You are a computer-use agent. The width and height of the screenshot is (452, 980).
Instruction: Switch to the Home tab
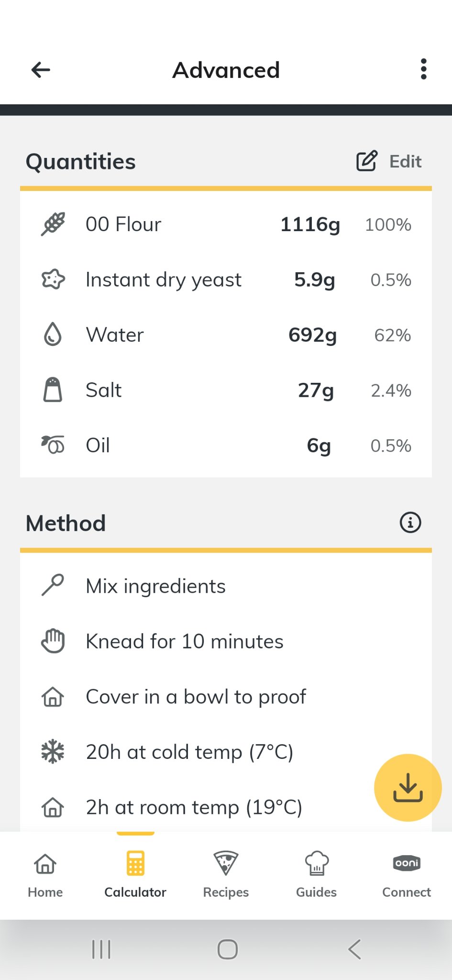pyautogui.click(x=45, y=875)
